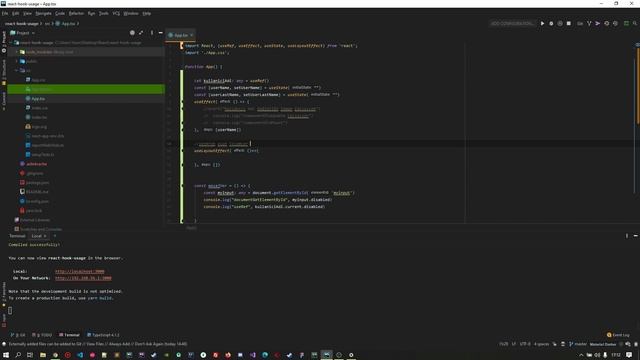Collapse the react-hook-usage project root
This screenshot has width=640, height=360.
point(11,42)
